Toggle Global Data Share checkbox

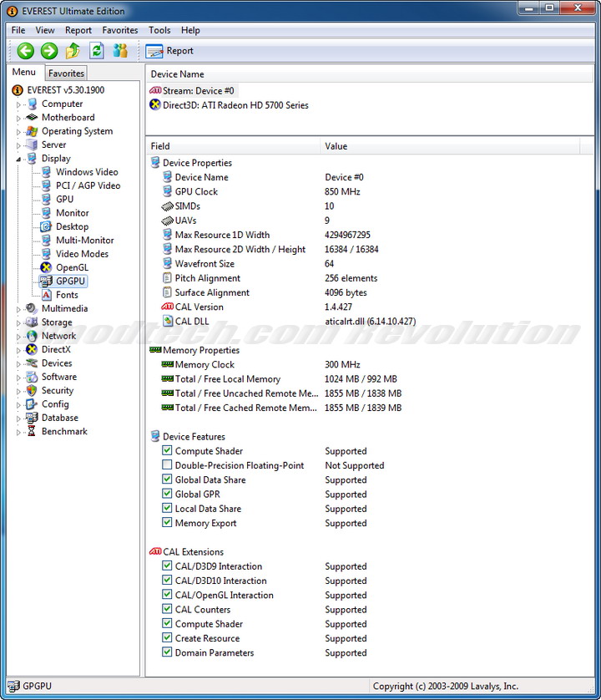coord(167,479)
